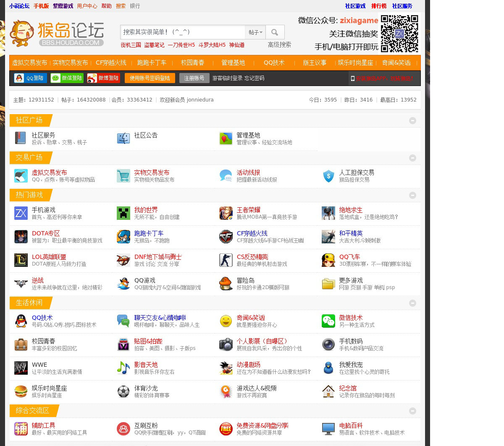The height and width of the screenshot is (446, 504).
Task: Click the 忘记密码 link
Action: coord(254,78)
